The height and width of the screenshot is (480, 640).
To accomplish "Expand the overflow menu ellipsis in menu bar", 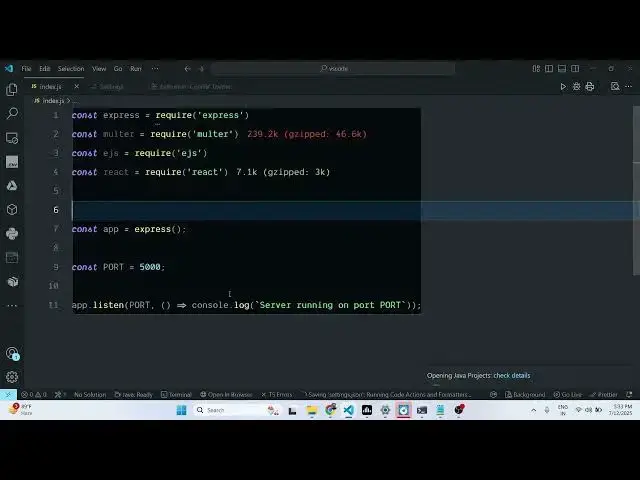I will tap(155, 69).
